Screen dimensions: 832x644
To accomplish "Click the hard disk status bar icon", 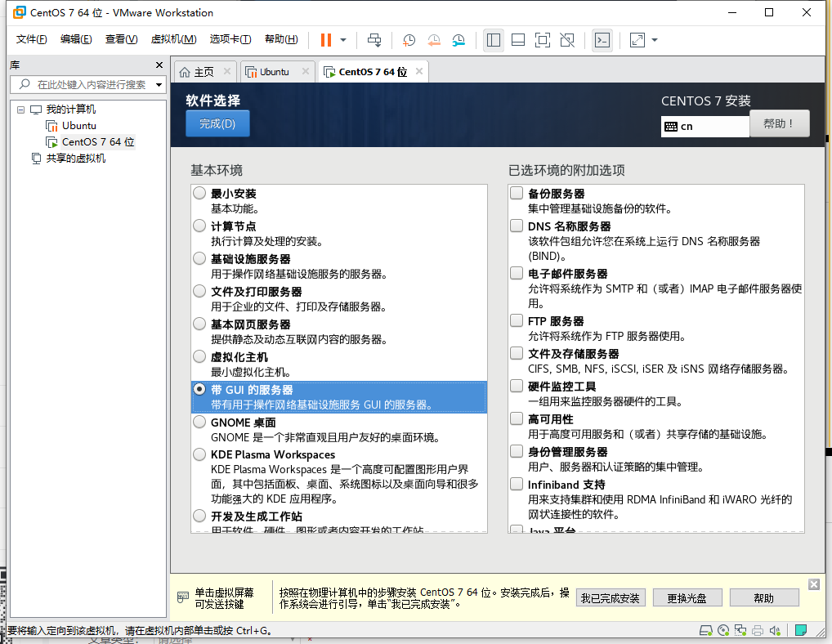I will pyautogui.click(x=705, y=630).
